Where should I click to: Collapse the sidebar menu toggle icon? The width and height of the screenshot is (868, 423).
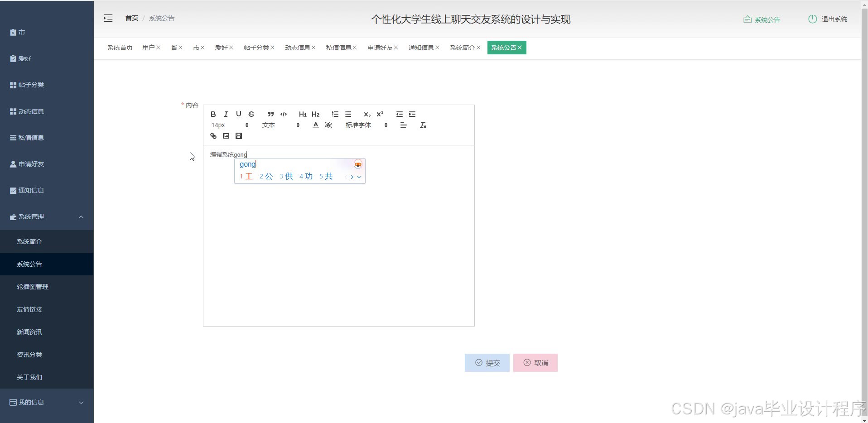pos(108,19)
